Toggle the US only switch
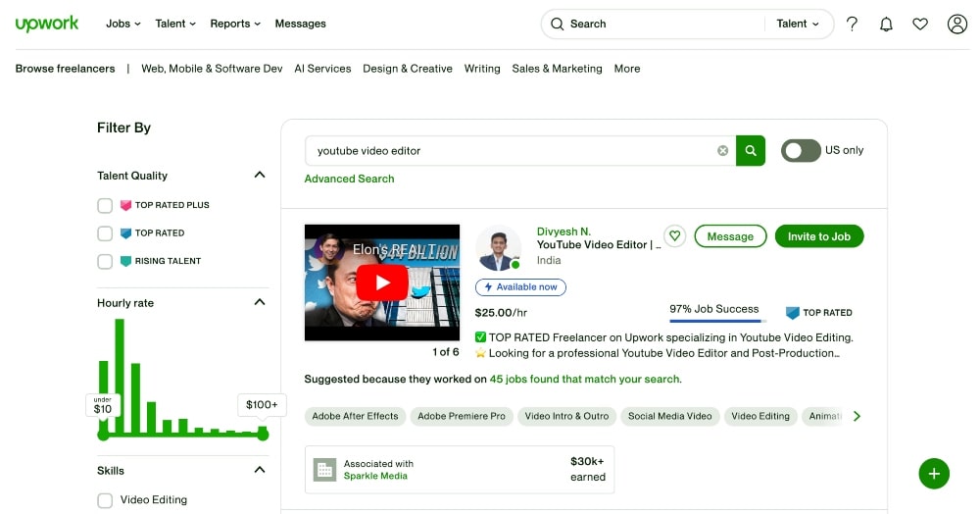Viewport: 980px width, 514px height. (801, 151)
